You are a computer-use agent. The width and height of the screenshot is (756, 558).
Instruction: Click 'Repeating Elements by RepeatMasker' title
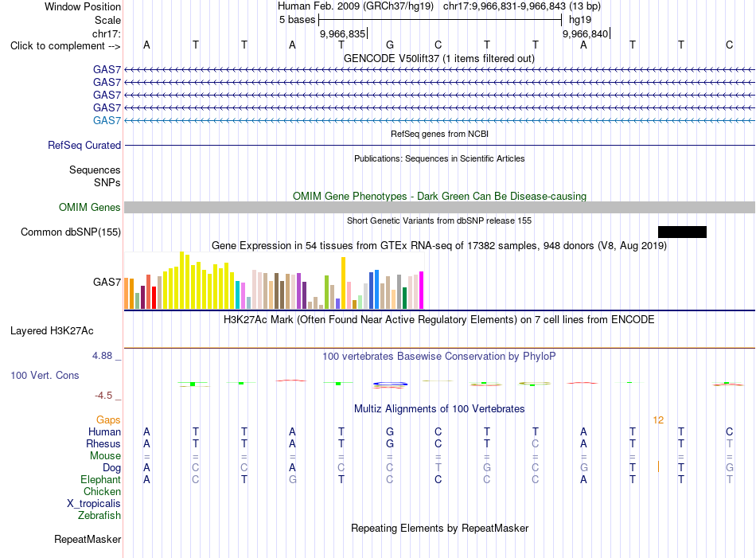(x=440, y=528)
